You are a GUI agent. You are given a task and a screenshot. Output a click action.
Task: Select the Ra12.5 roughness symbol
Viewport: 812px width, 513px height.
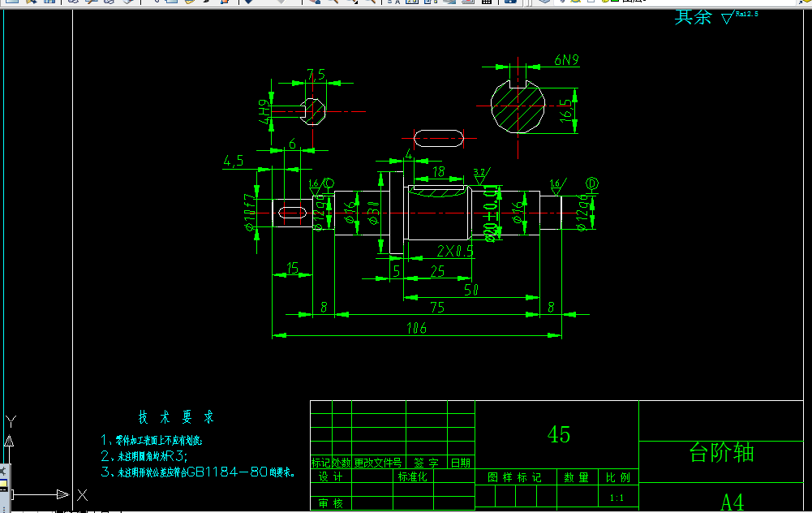click(x=740, y=16)
